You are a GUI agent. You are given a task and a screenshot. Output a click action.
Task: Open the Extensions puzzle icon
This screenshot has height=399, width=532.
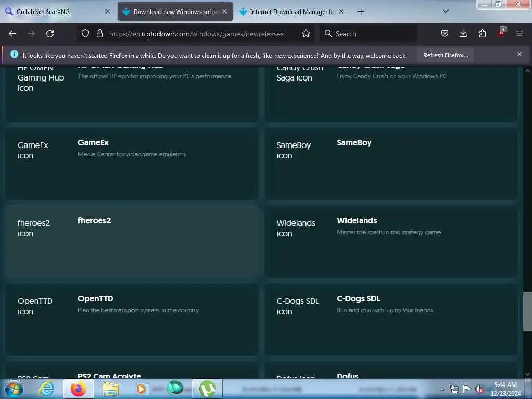(482, 33)
